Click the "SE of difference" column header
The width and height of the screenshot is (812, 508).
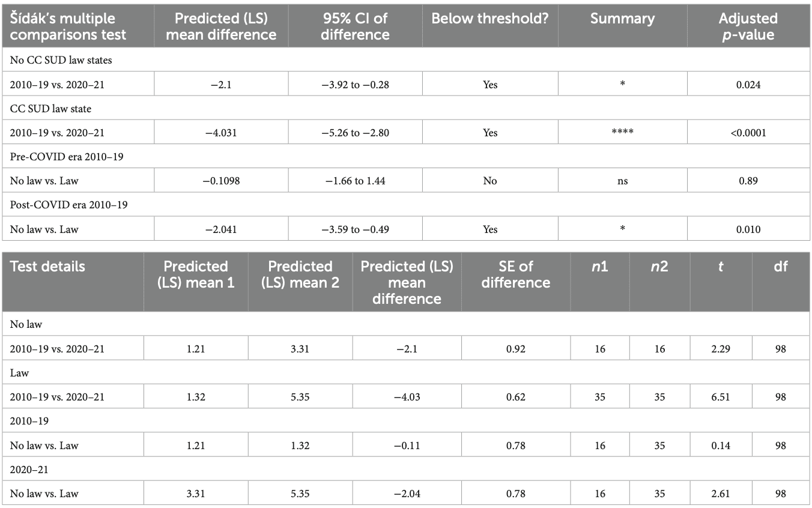pyautogui.click(x=515, y=274)
